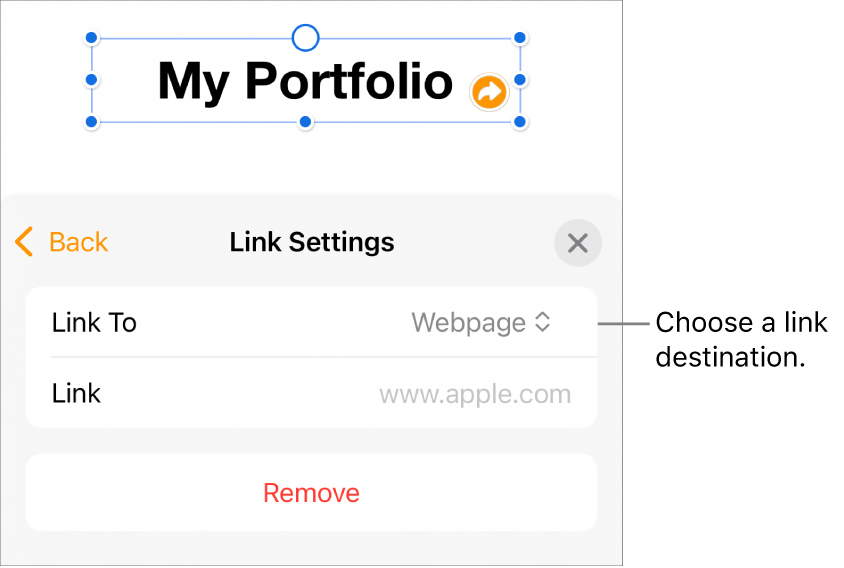The width and height of the screenshot is (844, 568).
Task: Click the middle-left selection handle
Action: tap(91, 78)
